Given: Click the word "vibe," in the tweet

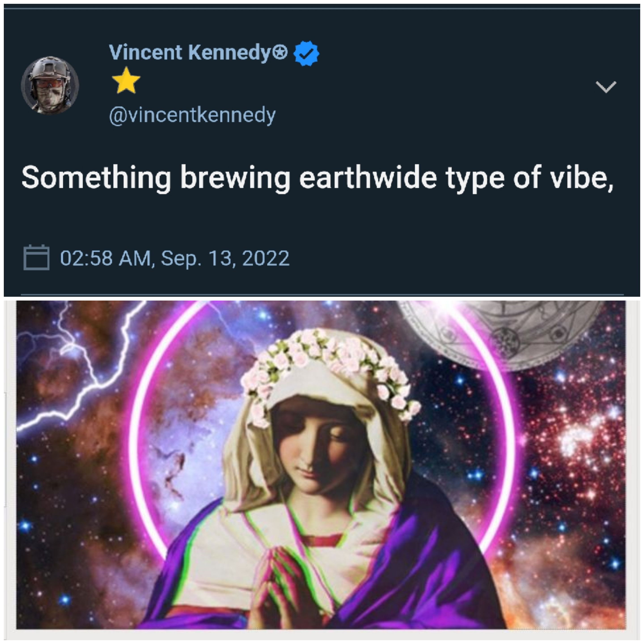Looking at the screenshot, I should click(x=581, y=178).
